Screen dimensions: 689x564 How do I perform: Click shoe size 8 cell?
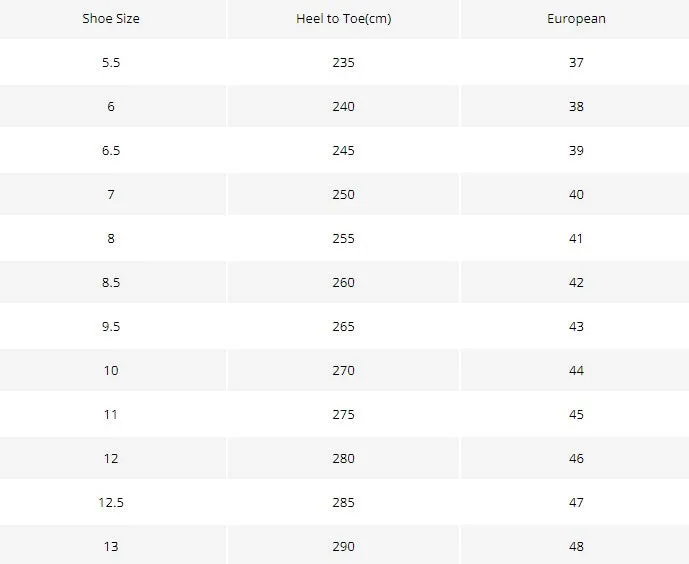click(111, 238)
